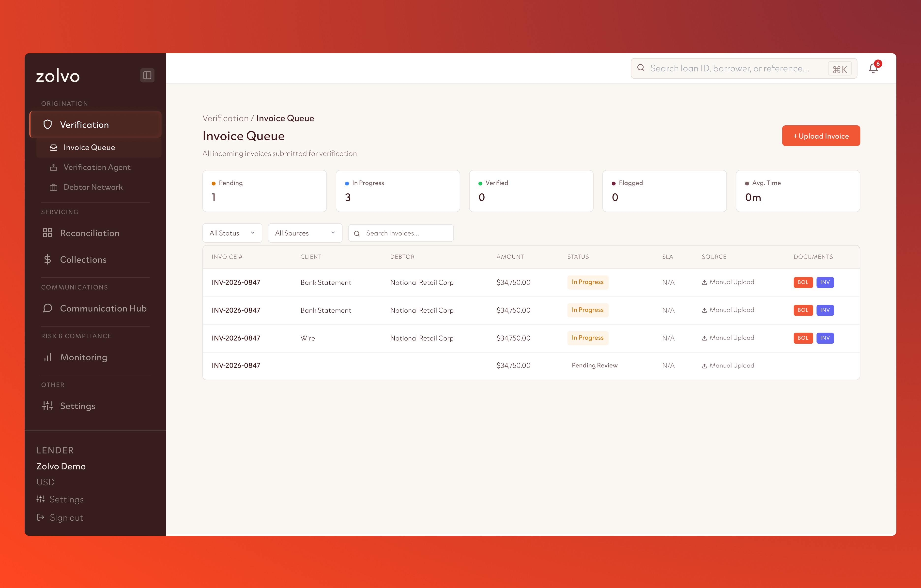The width and height of the screenshot is (921, 588).
Task: Open the INV document in the Wire row
Action: coord(825,338)
